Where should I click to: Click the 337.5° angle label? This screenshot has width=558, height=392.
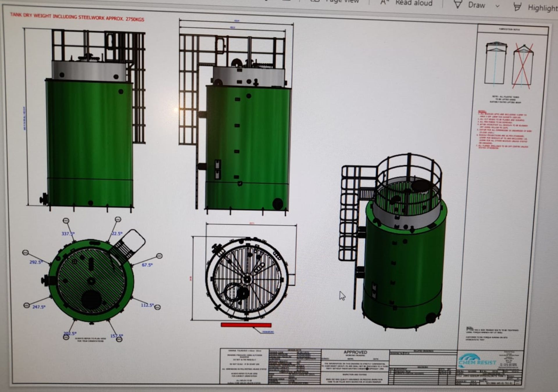(x=68, y=233)
